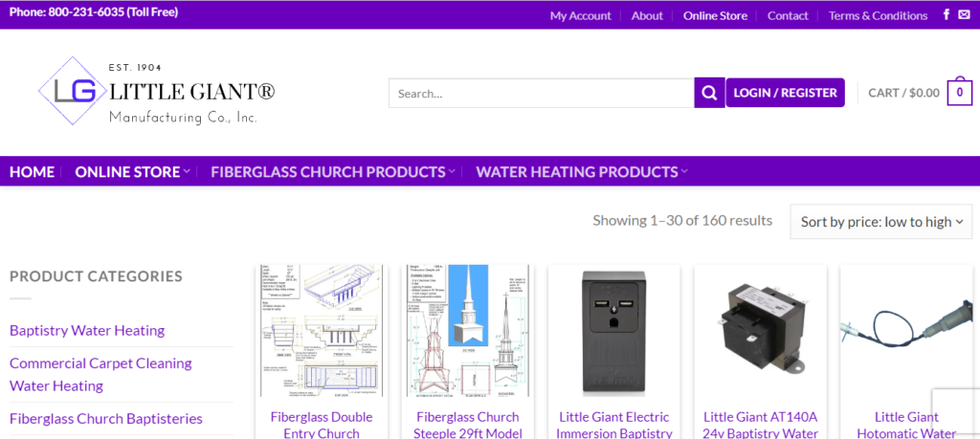980x439 pixels.
Task: Open Fiberglass Church Baptisteries category
Action: [106, 418]
